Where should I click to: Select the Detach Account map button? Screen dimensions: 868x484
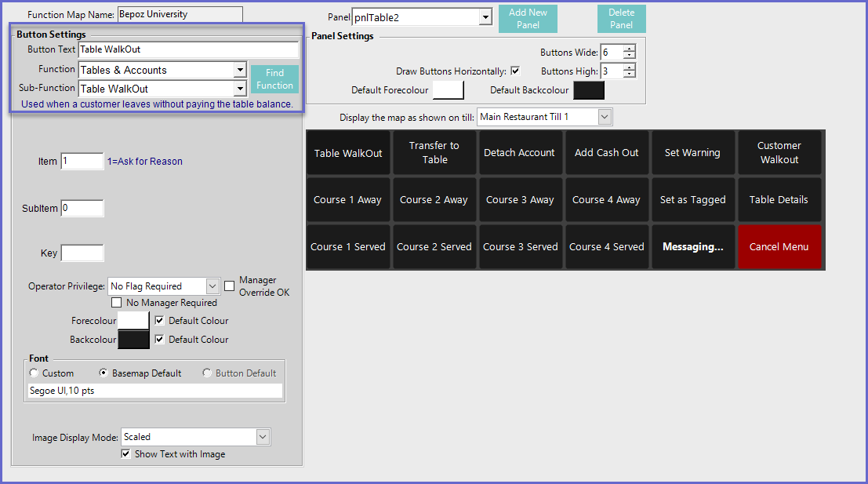[x=521, y=153]
